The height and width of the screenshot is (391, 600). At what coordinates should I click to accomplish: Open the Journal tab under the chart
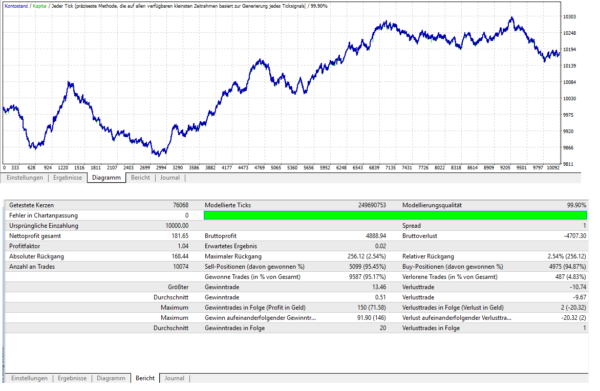(170, 178)
